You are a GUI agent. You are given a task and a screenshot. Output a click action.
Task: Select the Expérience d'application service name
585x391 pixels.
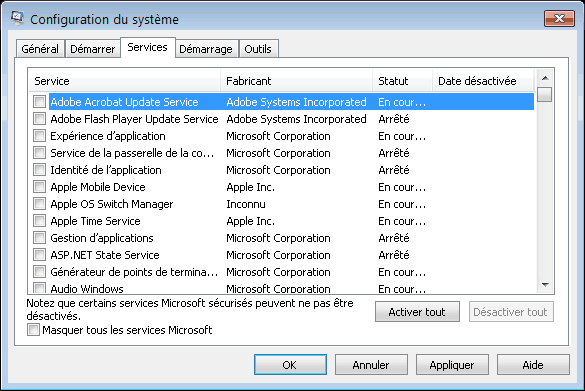(108, 136)
